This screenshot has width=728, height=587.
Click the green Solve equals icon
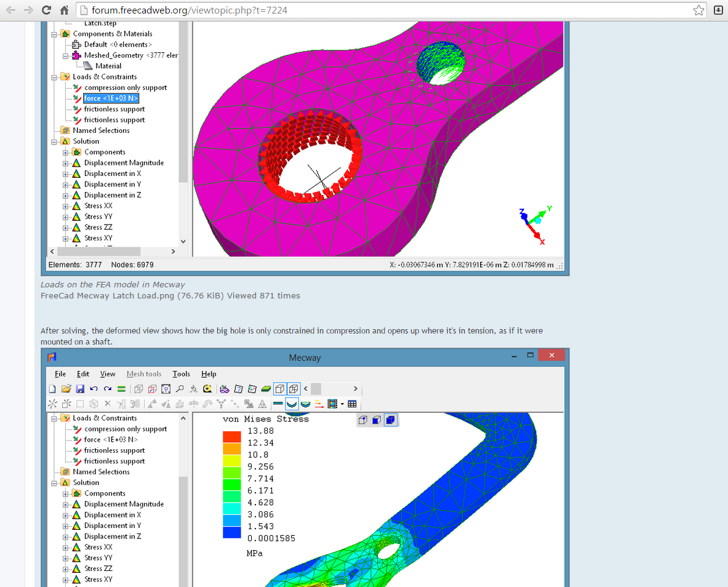(121, 389)
